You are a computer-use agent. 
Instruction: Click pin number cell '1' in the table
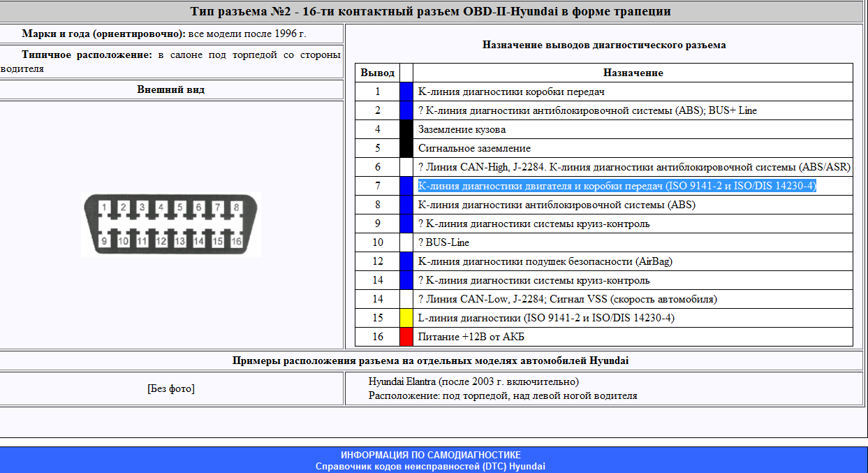378,92
